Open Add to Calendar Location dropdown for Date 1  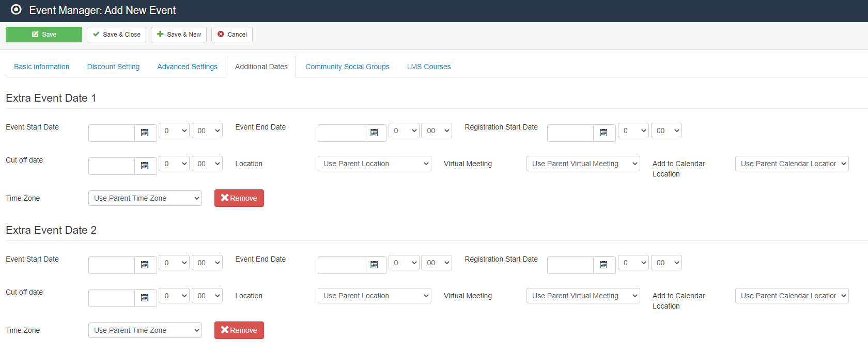[792, 164]
